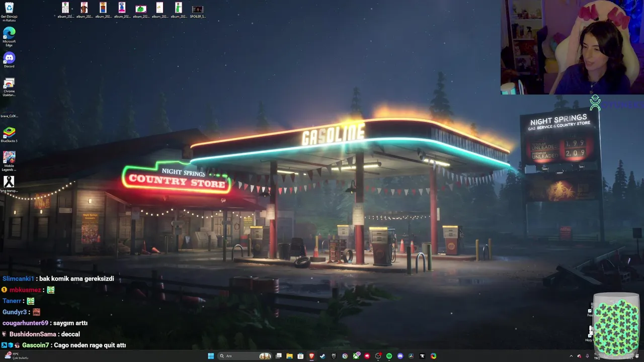644x362 pixels.
Task: Open the Xbox app in the taskbar
Action: click(356, 356)
